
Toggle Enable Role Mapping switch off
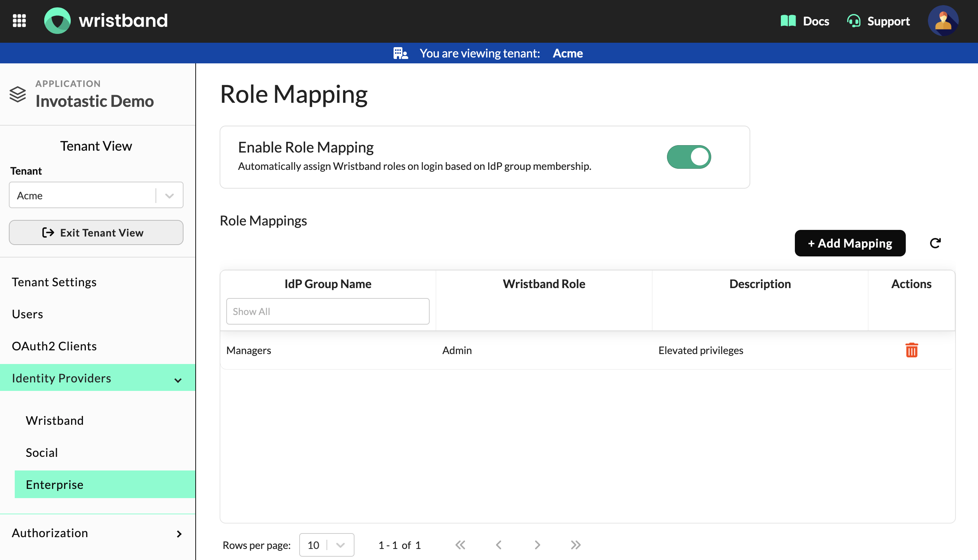click(689, 157)
